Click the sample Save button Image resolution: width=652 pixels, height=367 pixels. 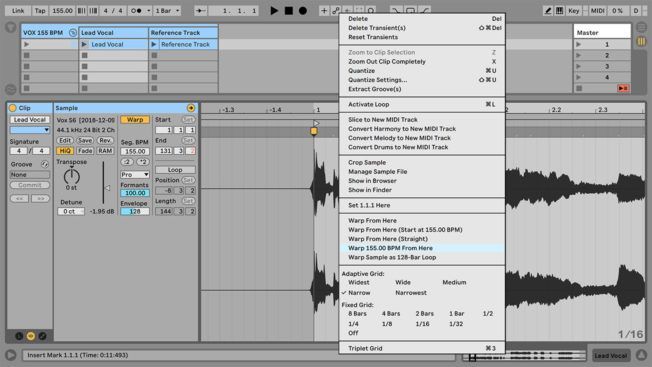click(85, 140)
